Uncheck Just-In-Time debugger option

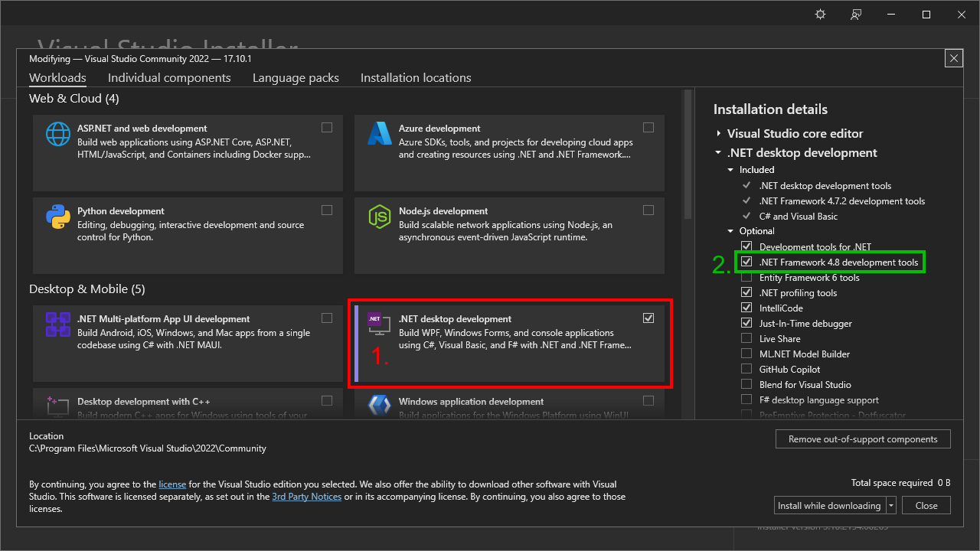pos(746,323)
